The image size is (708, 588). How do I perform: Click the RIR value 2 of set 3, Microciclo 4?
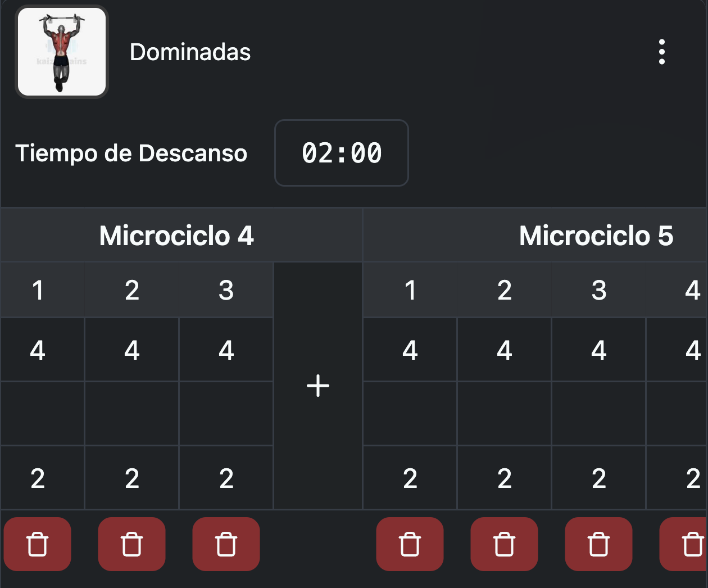(x=226, y=477)
